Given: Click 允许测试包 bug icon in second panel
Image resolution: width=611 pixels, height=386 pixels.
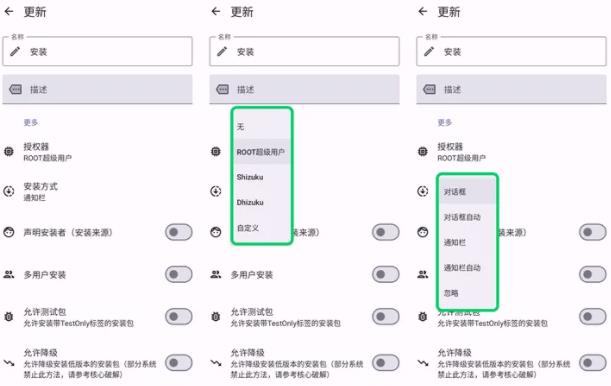Looking at the screenshot, I should [215, 317].
